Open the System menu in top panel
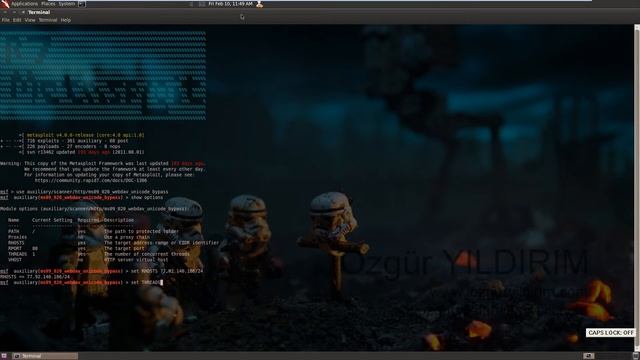Viewport: 640px width, 360px height. [67, 4]
